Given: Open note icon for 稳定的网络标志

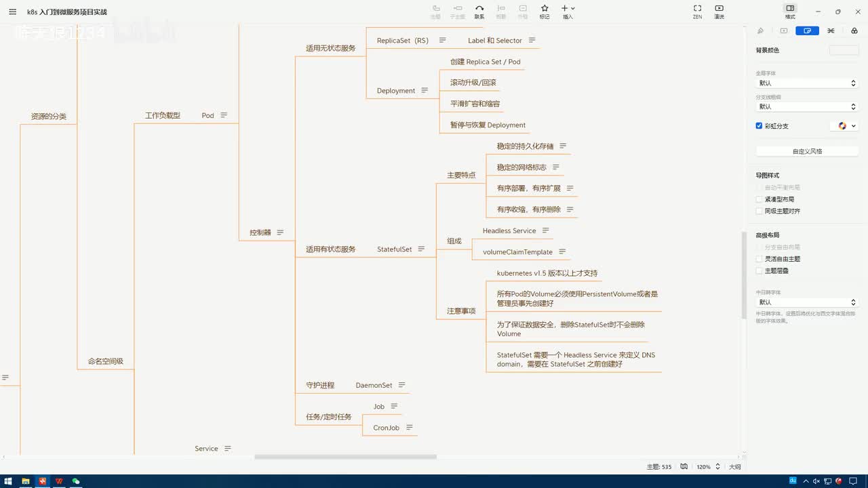Looking at the screenshot, I should pos(556,167).
